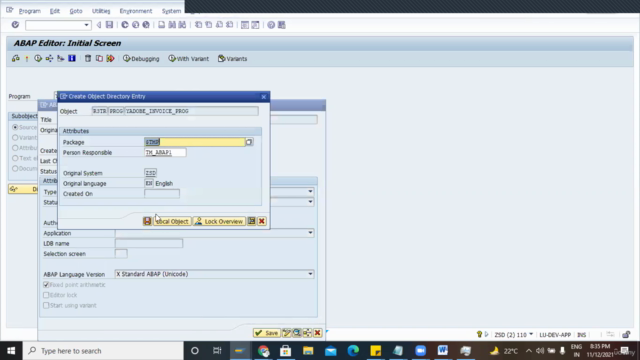This screenshot has height=360, width=640.
Task: Open the Utilities menu
Action: click(x=101, y=11)
